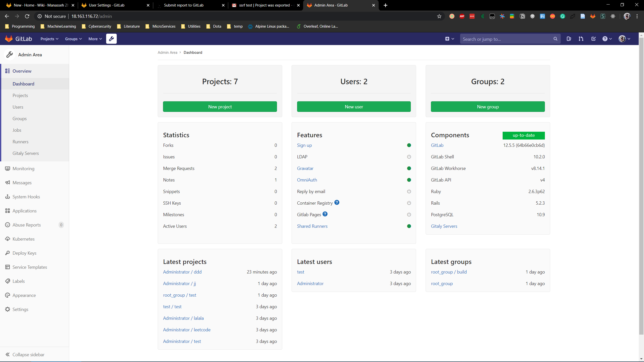Open the Sign up feature link
This screenshot has width=644, height=362.
[x=304, y=145]
